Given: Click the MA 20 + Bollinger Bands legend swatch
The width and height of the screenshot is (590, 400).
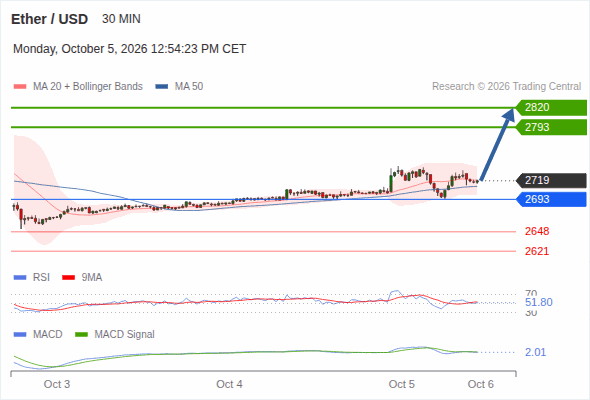Looking at the screenshot, I should pos(20,87).
